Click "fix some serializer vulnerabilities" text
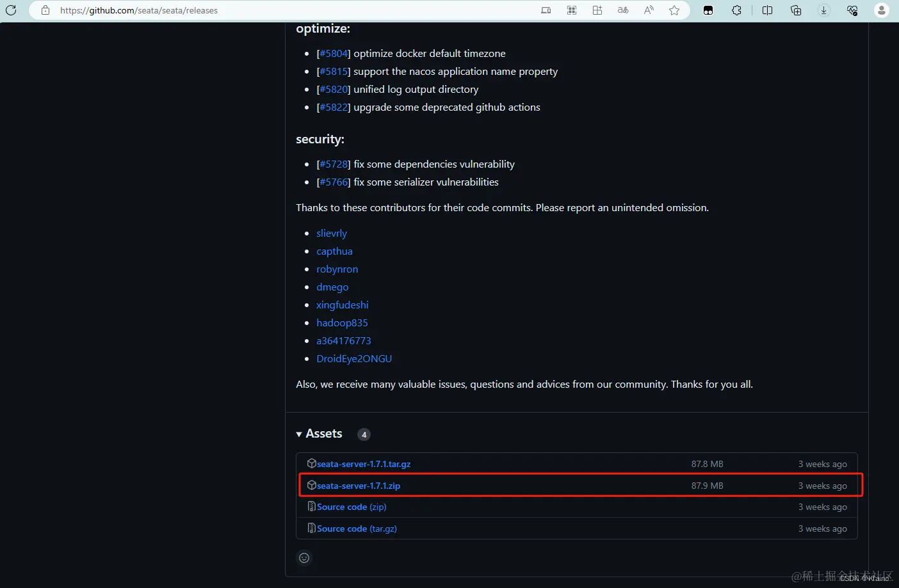The width and height of the screenshot is (899, 588). 426,182
